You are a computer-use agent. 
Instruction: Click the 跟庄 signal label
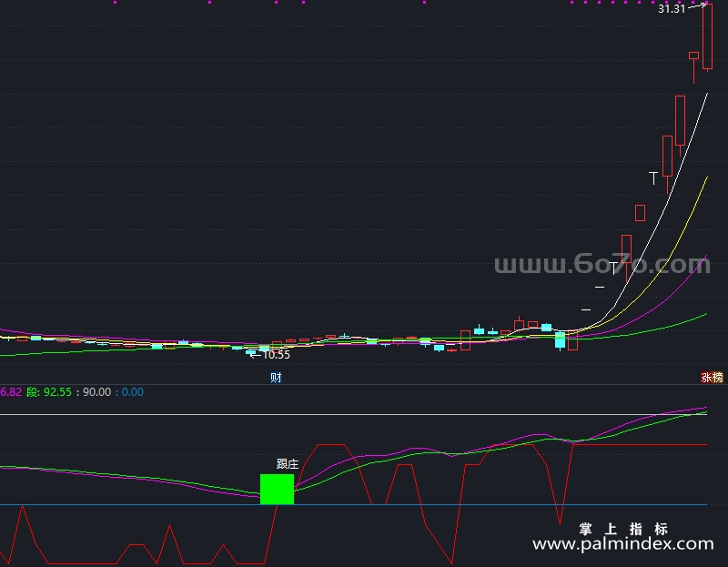[x=288, y=463]
